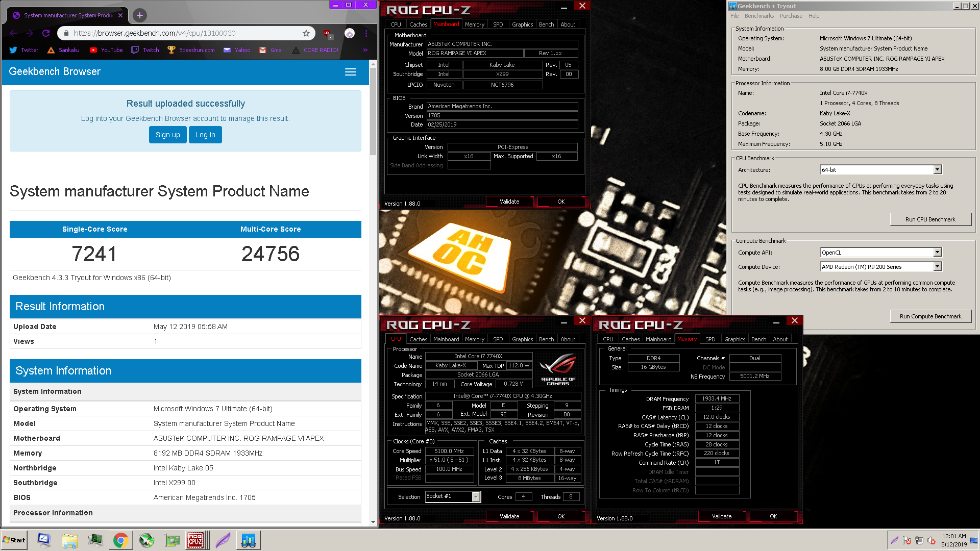Viewport: 980px width, 551px height.
Task: Click Run CPU Benchmark button
Action: [x=930, y=219]
